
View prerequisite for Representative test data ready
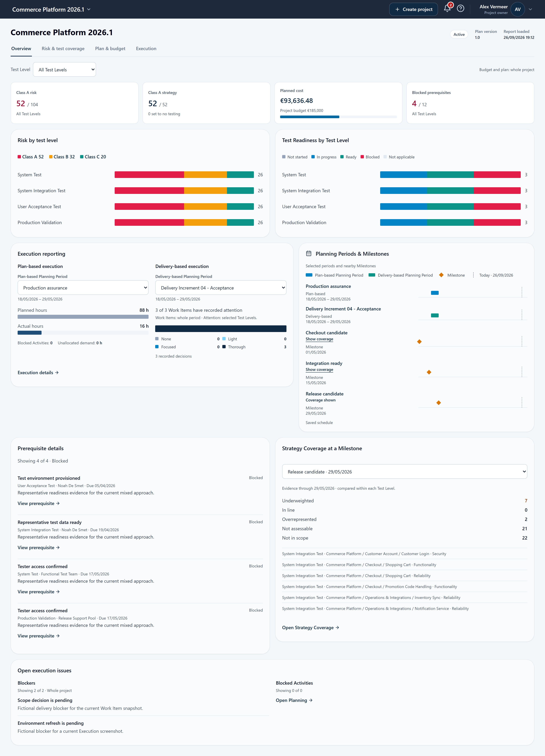[x=38, y=548]
